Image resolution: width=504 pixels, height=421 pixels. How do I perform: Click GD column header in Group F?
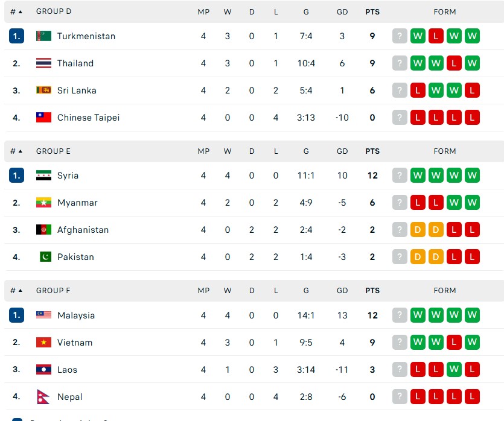(x=342, y=291)
